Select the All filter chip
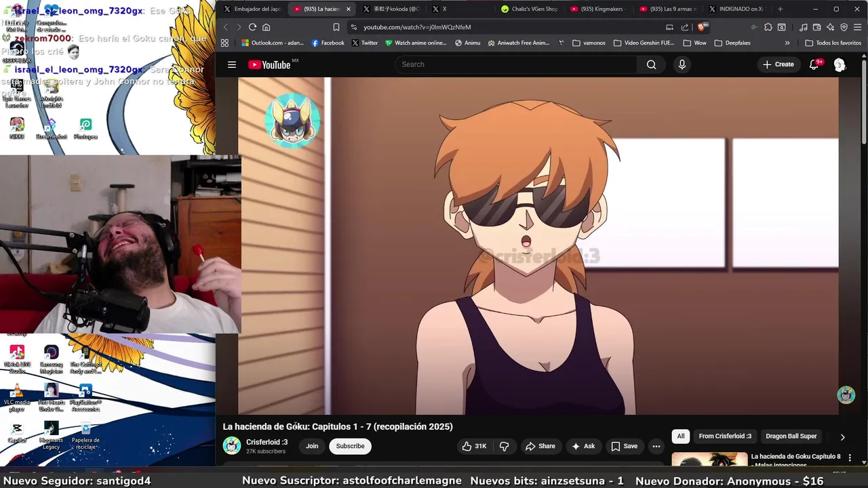This screenshot has width=868, height=488. (681, 436)
